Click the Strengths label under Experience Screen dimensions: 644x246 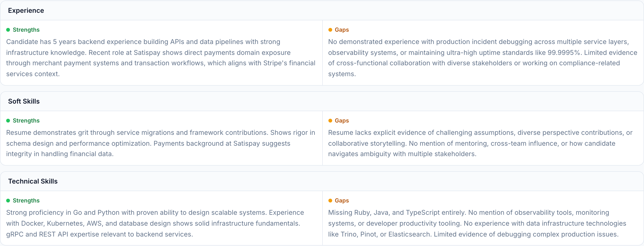tap(26, 30)
